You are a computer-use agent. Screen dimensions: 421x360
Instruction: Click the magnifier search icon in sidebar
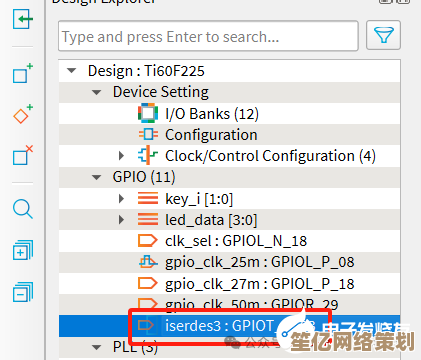(23, 209)
